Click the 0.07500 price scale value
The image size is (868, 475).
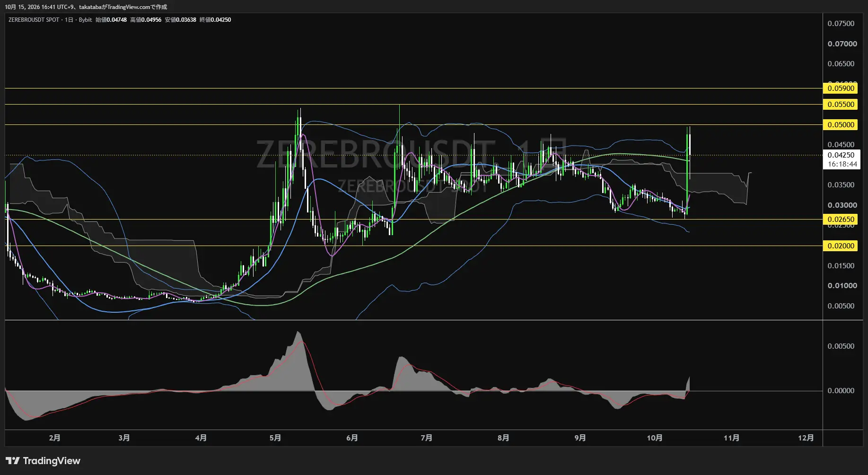(841, 24)
